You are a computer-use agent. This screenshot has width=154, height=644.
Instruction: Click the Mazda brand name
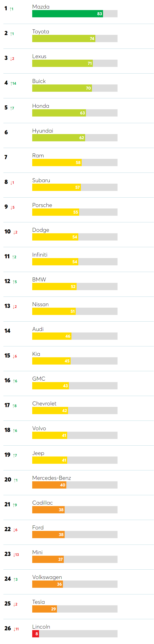(41, 7)
